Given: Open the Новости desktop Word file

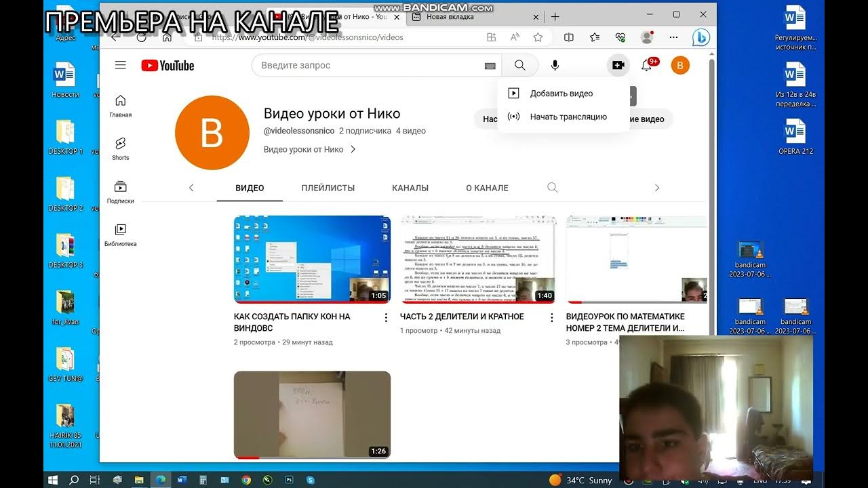Looking at the screenshot, I should [65, 80].
